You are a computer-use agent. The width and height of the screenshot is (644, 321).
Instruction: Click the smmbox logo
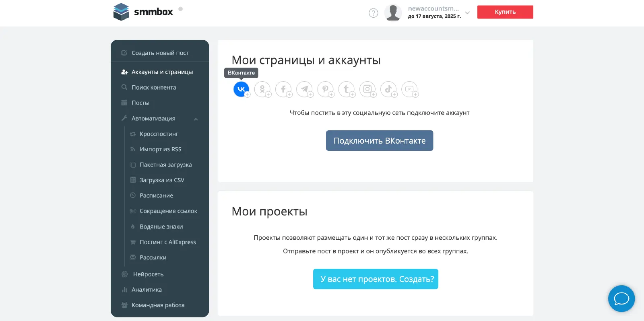[143, 12]
